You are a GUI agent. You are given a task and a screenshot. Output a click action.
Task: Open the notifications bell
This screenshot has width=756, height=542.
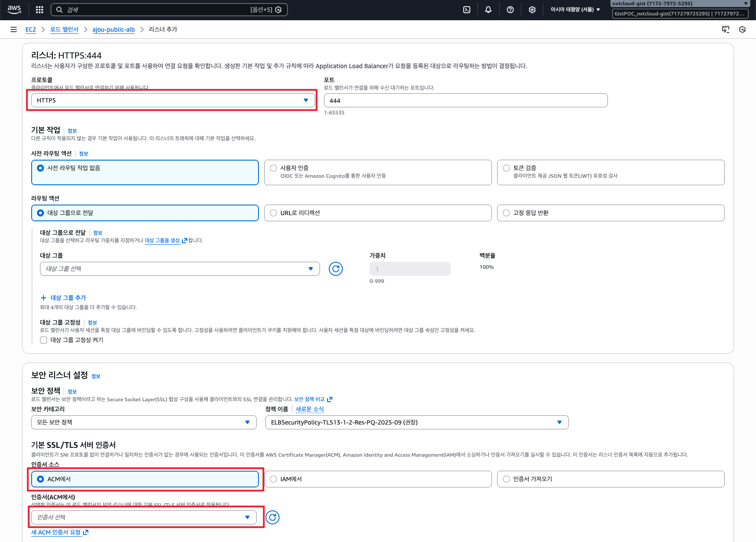(x=488, y=10)
